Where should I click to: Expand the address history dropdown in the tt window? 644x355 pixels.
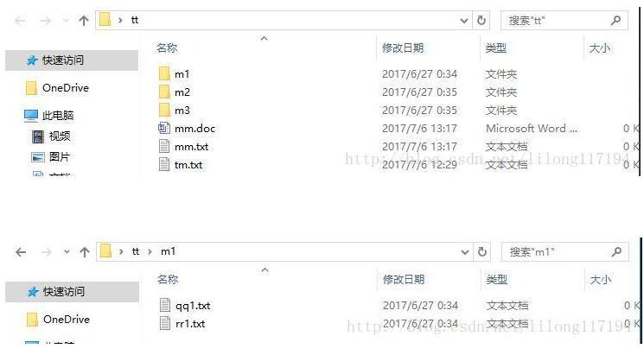tap(464, 21)
